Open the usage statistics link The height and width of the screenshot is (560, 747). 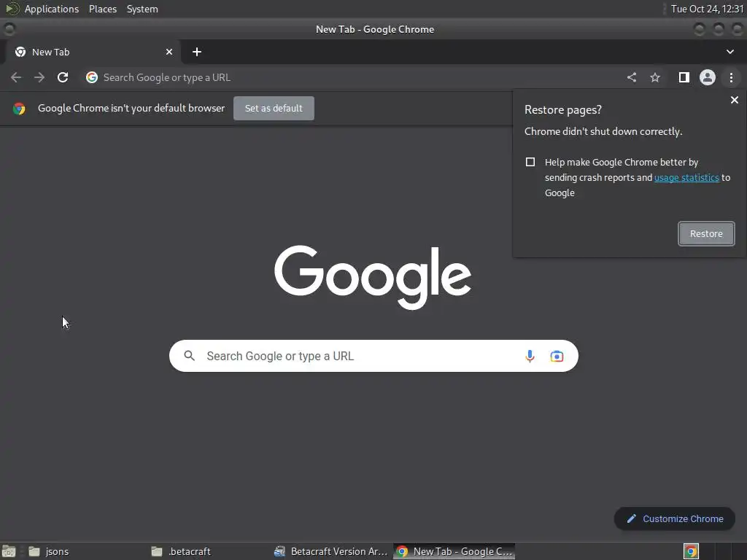pos(686,178)
